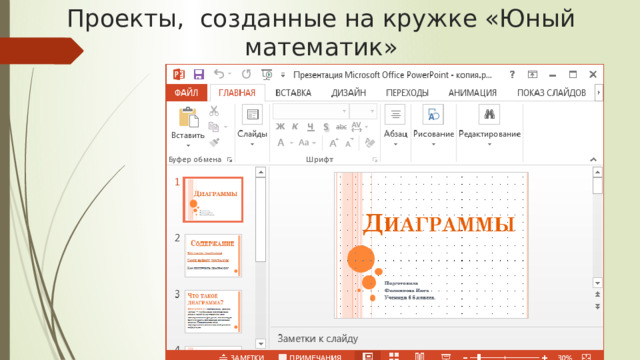Toggle the ЗАМЕТКИ notes pane button

(241, 356)
